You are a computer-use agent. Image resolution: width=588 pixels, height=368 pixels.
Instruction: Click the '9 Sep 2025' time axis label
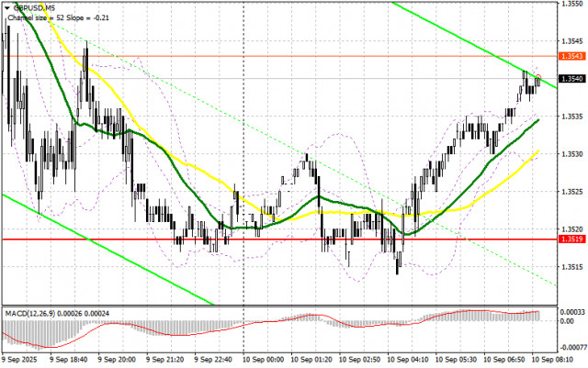(x=20, y=360)
